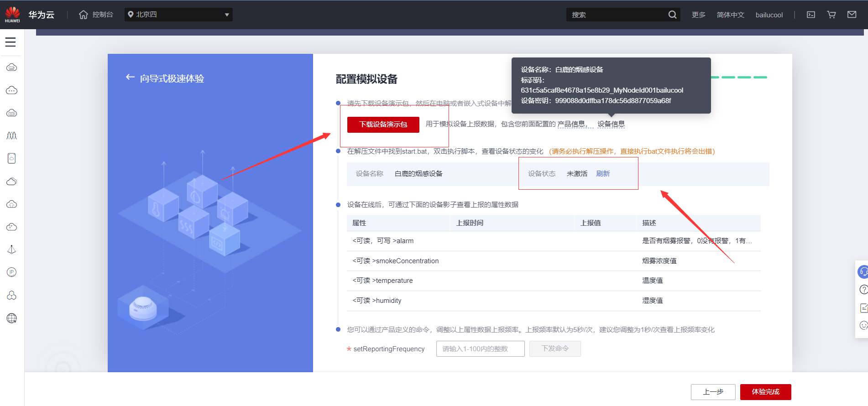Open the 更多 menu

(698, 15)
